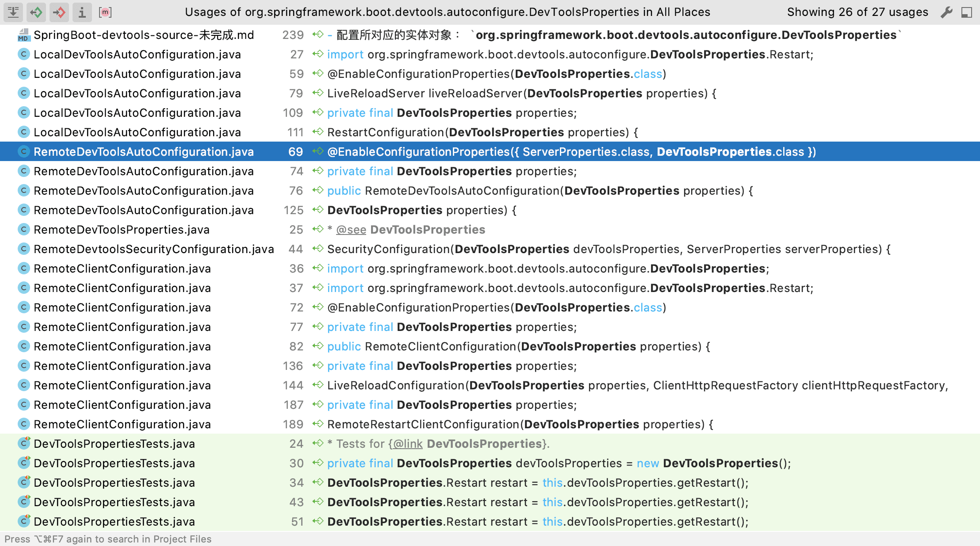Open the highlighted RemoteDevToolsAutoConfiguration line 69 usage
The image size is (980, 546).
pyautogui.click(x=143, y=152)
